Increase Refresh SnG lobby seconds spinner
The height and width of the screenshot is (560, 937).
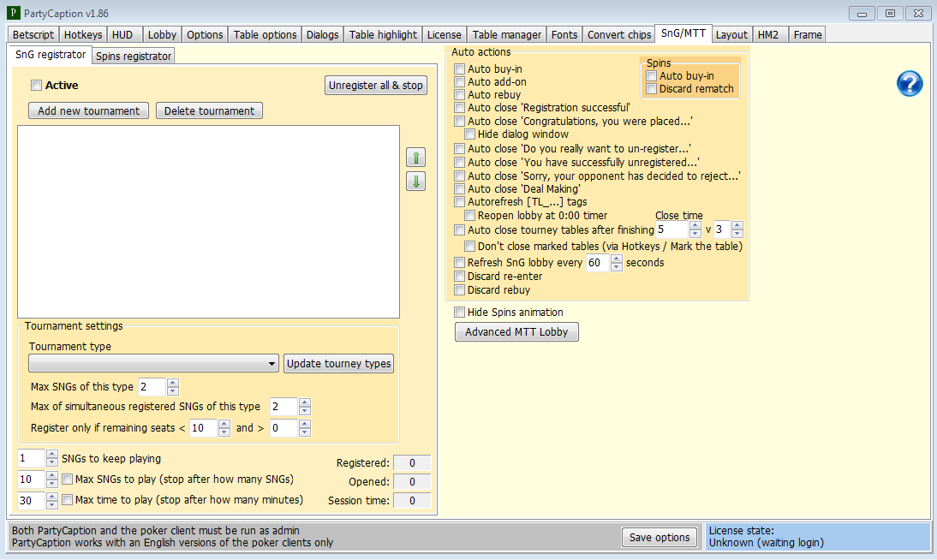click(x=616, y=259)
